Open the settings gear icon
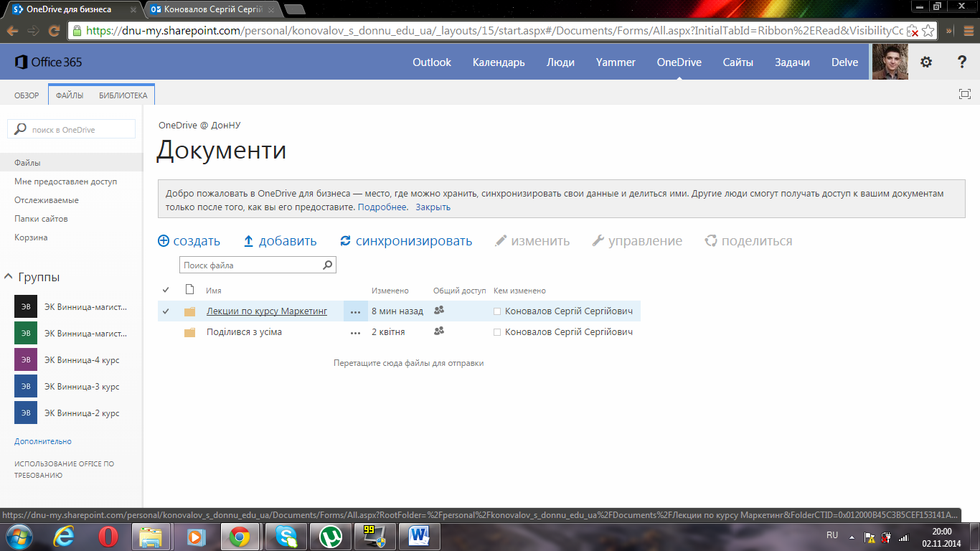Viewport: 980px width, 551px height. tap(926, 62)
